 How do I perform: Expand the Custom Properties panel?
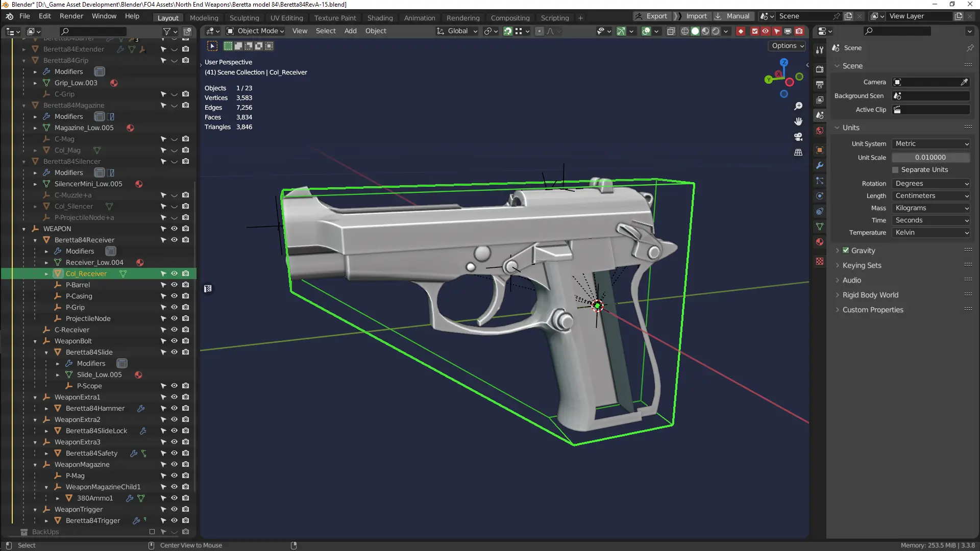pyautogui.click(x=873, y=310)
